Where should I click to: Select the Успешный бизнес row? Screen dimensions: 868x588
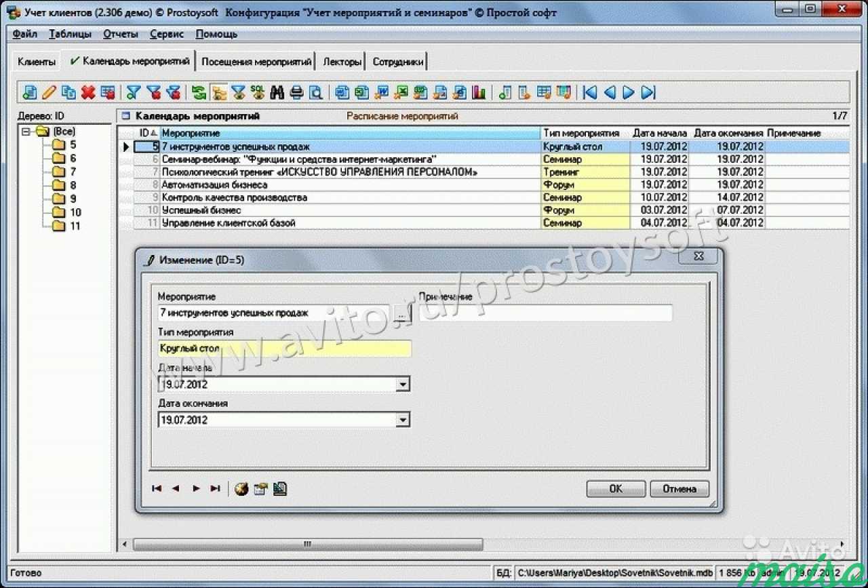[484, 210]
